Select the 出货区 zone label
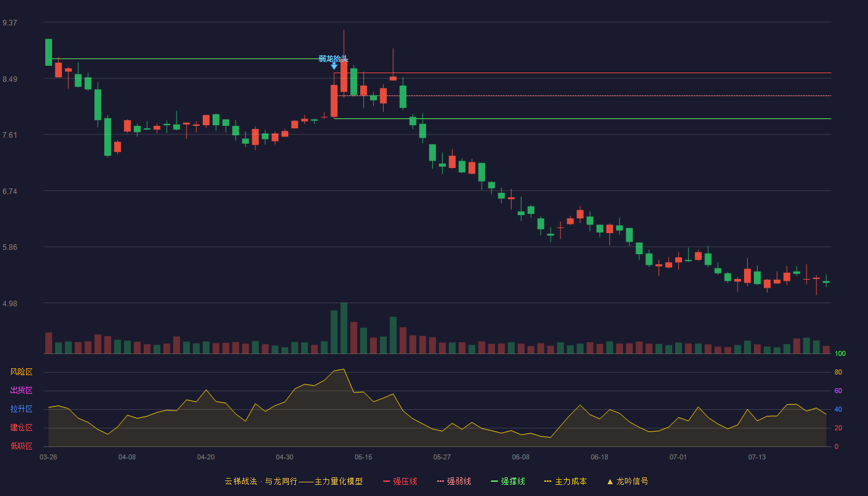The width and height of the screenshot is (868, 496). [21, 391]
